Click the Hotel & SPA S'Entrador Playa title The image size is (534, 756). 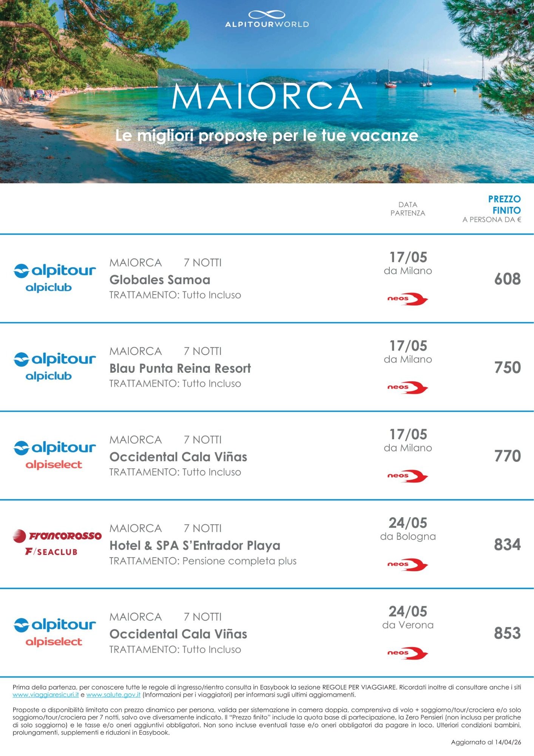[195, 545]
